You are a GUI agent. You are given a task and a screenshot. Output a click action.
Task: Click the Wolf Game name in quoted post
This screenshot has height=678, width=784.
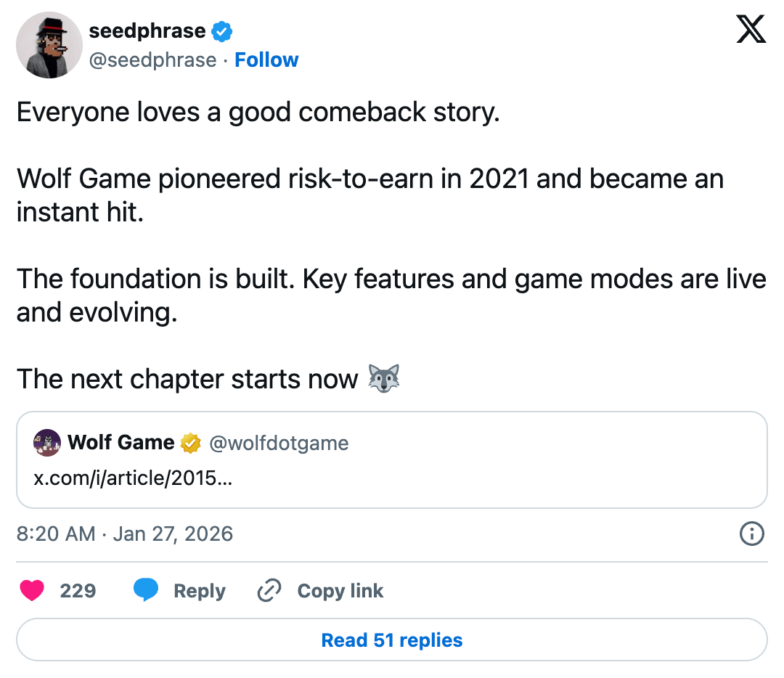tap(121, 443)
